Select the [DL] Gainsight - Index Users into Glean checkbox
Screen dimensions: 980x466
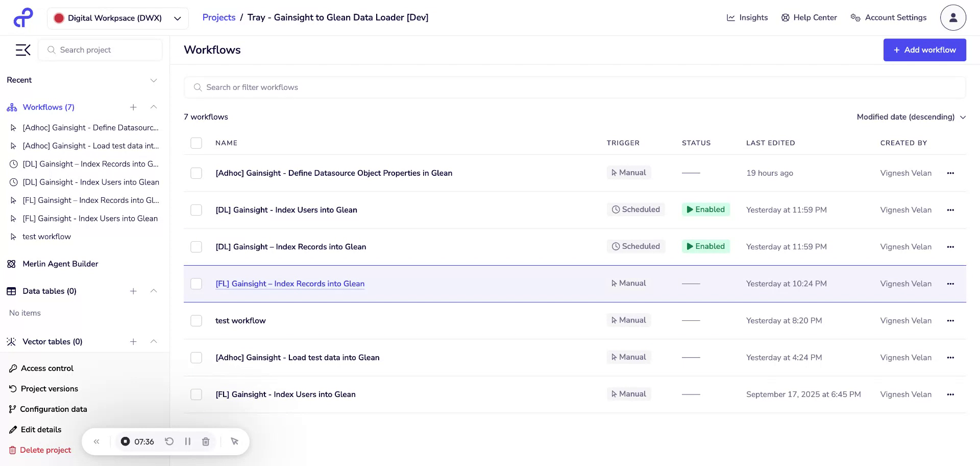(196, 209)
